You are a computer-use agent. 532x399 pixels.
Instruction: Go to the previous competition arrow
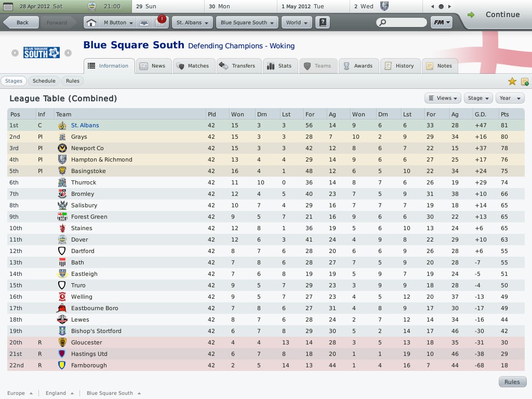[x=15, y=52]
